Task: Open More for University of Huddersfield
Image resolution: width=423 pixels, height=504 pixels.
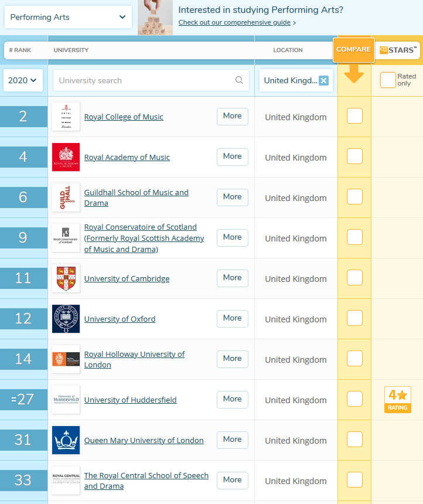Action: 233,399
